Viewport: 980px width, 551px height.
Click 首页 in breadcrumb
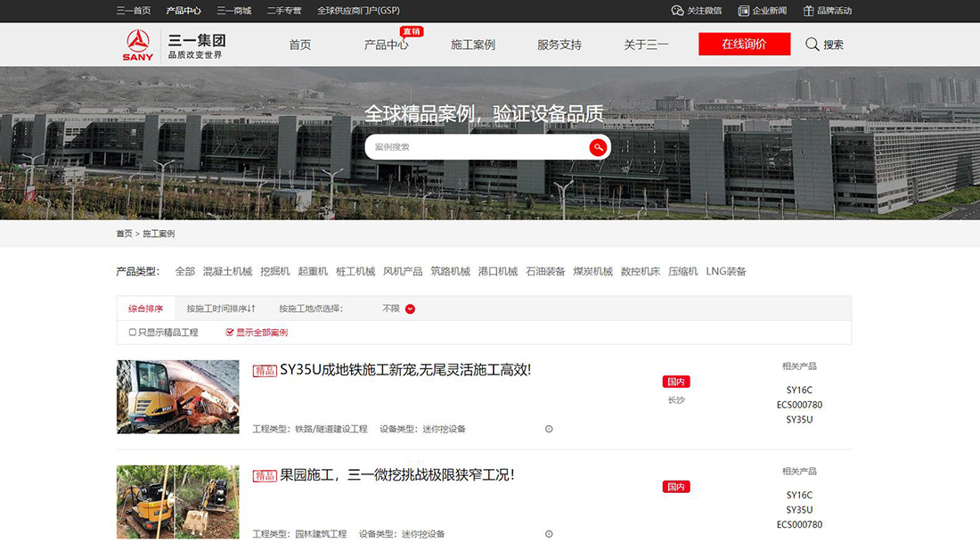pyautogui.click(x=124, y=234)
